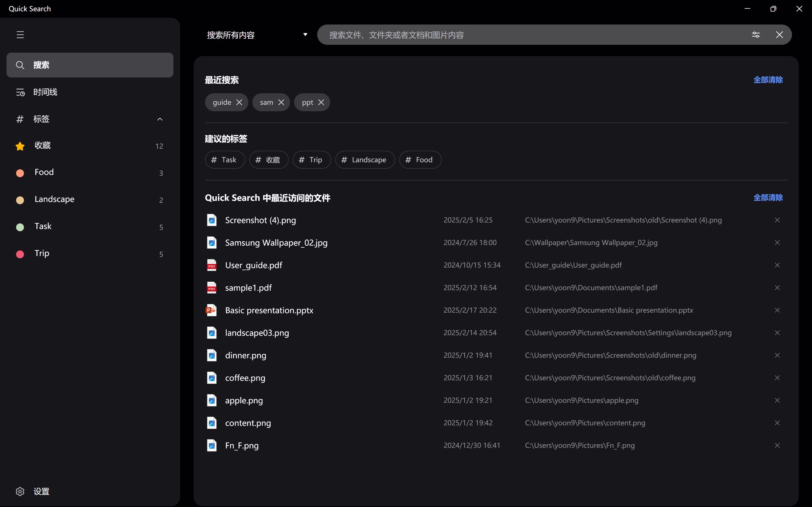The width and height of the screenshot is (812, 507).
Task: Select the Search item in sidebar
Action: pyautogui.click(x=90, y=65)
